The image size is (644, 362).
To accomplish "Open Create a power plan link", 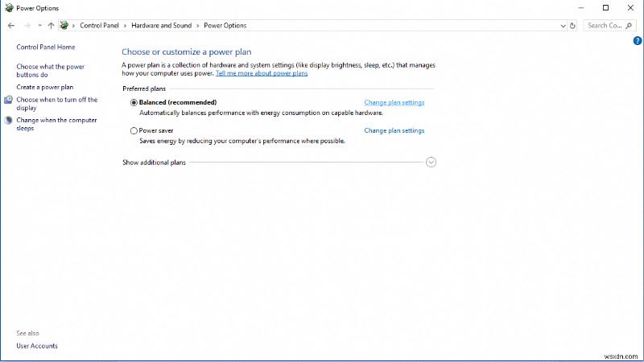I will pyautogui.click(x=45, y=87).
